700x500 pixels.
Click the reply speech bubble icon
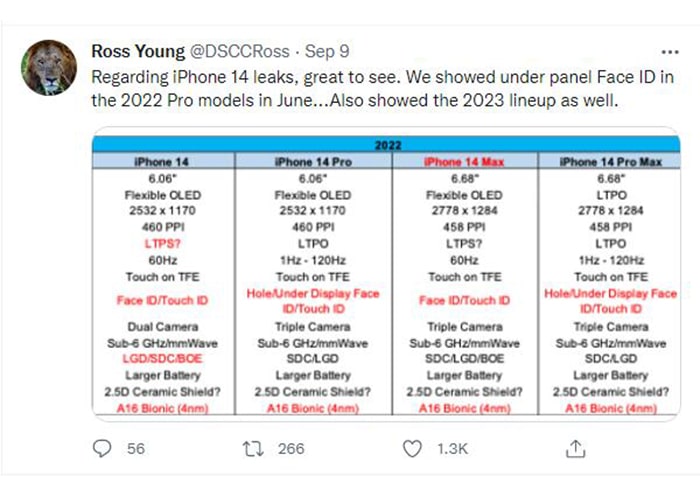[102, 448]
